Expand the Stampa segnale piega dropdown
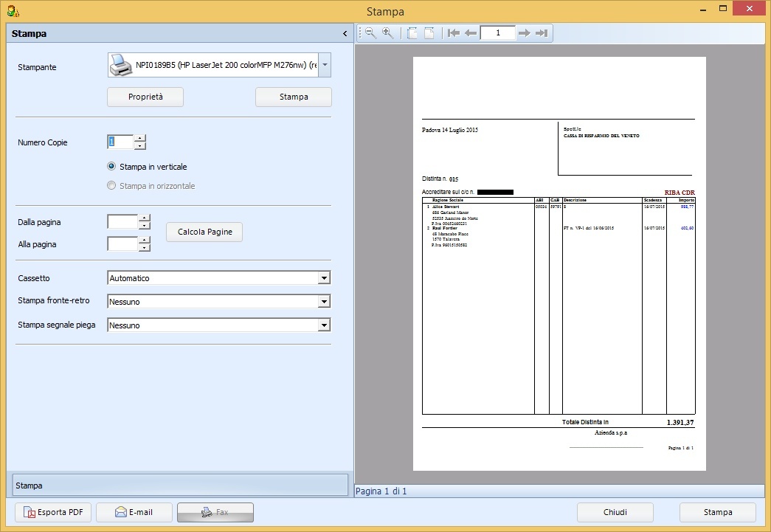The height and width of the screenshot is (532, 771). [323, 325]
